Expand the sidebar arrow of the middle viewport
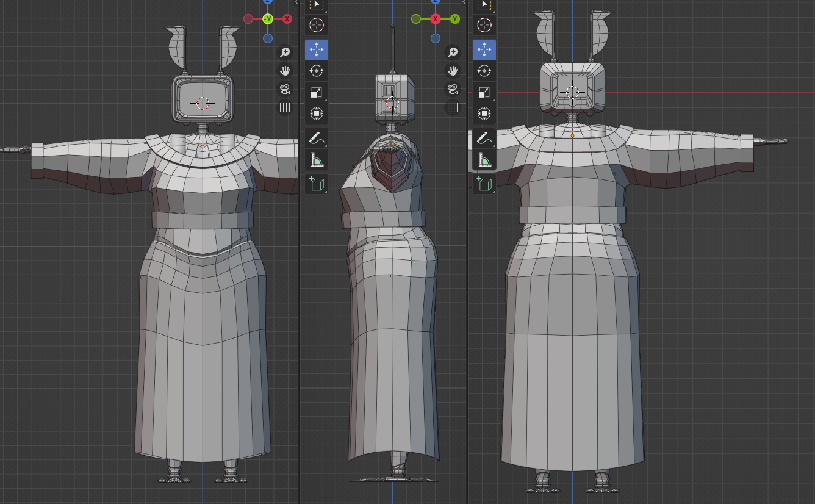Viewport: 815px width, 504px height. (464, 2)
